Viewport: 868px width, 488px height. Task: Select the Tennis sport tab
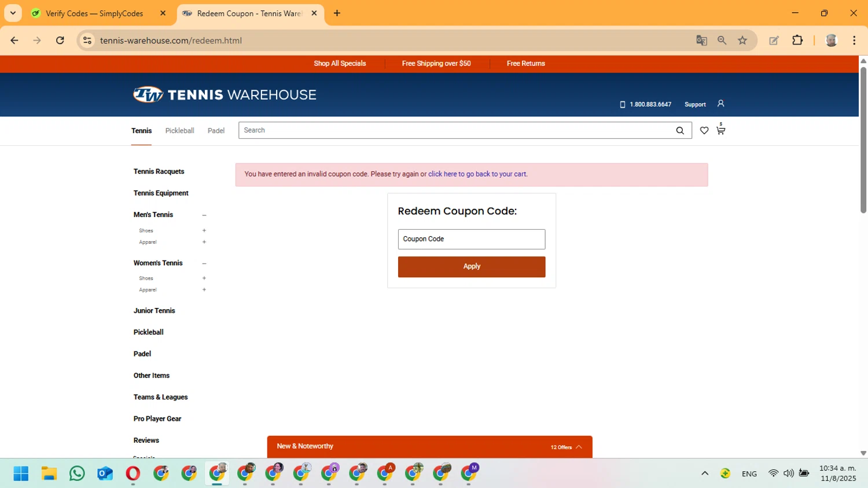pyautogui.click(x=141, y=131)
